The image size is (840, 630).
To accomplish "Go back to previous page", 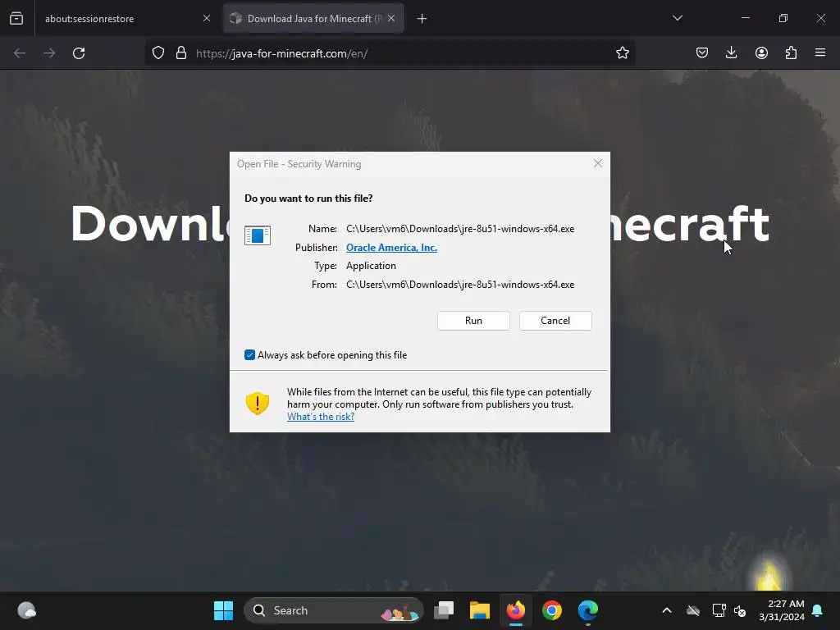I will [x=20, y=53].
